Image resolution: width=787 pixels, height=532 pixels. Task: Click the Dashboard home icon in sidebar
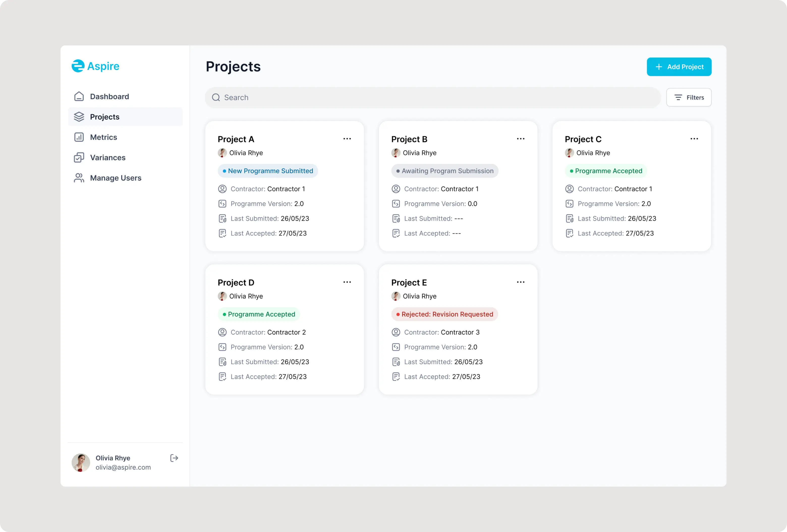coord(79,97)
